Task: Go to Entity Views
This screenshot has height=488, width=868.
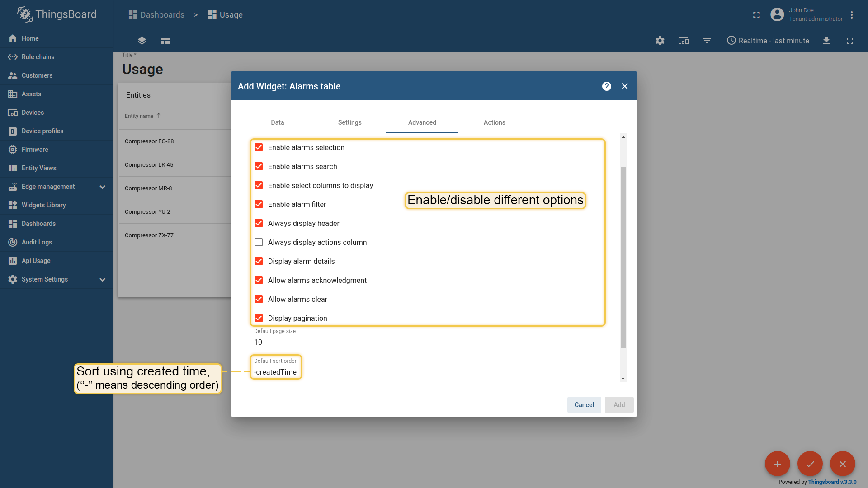Action: [x=56, y=168]
